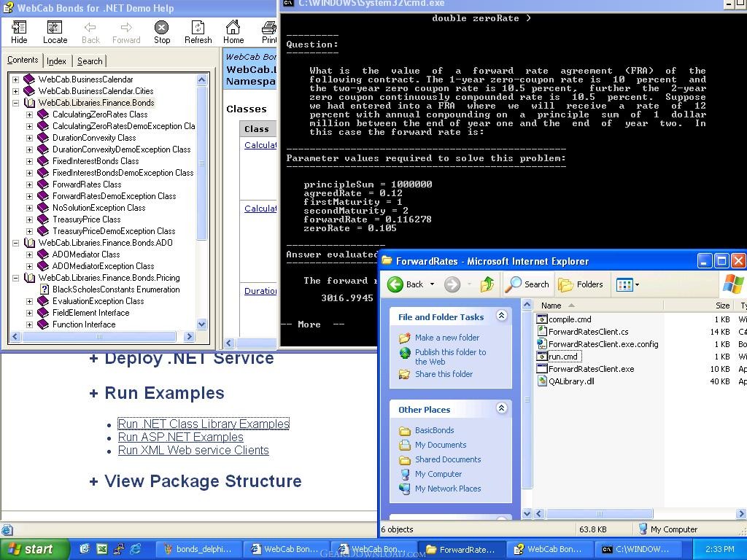Go to Home in Help viewer
Viewport: 747px width, 560px height.
[233, 32]
